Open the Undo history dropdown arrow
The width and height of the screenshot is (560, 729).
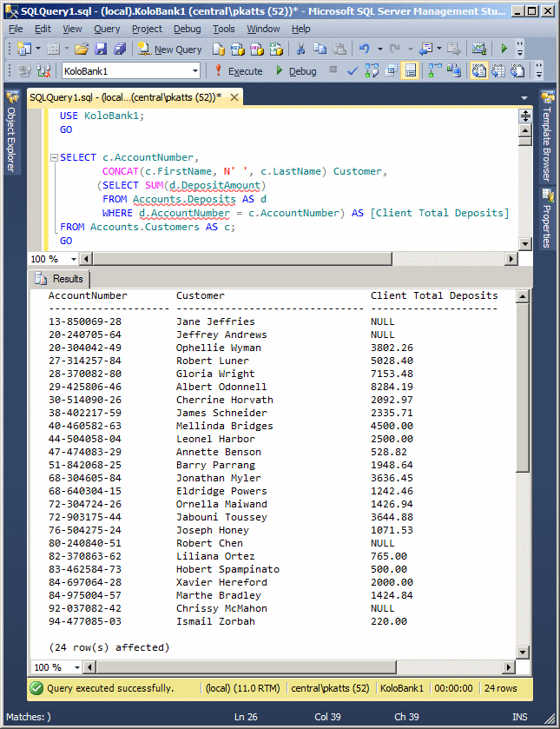(x=379, y=49)
